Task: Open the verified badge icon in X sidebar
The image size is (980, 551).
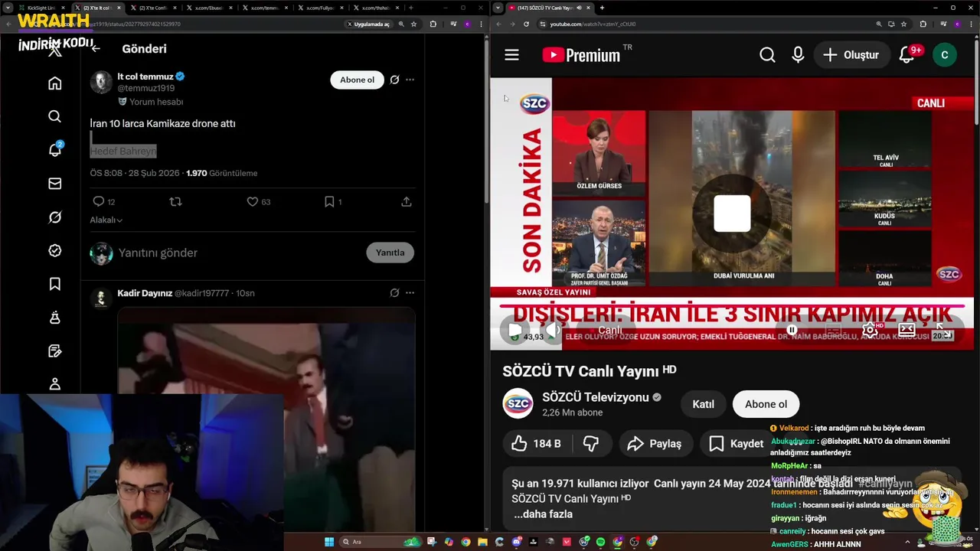Action: point(54,250)
